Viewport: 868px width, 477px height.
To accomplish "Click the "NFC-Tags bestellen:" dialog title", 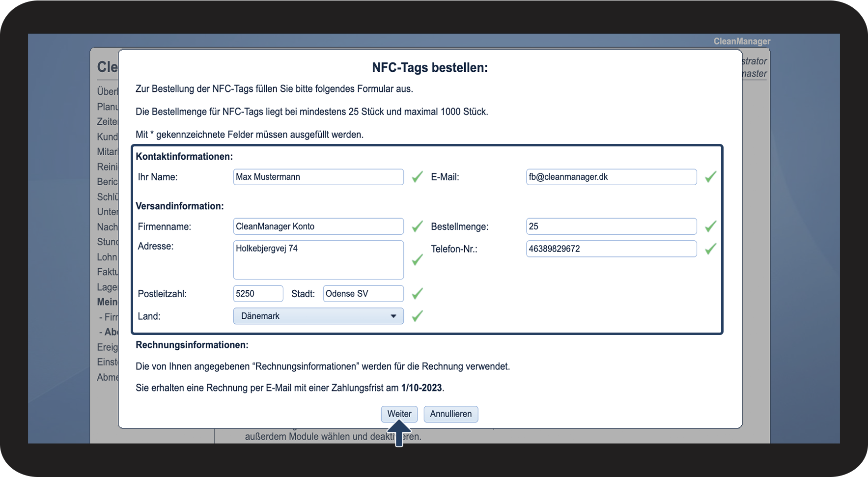I will [430, 68].
